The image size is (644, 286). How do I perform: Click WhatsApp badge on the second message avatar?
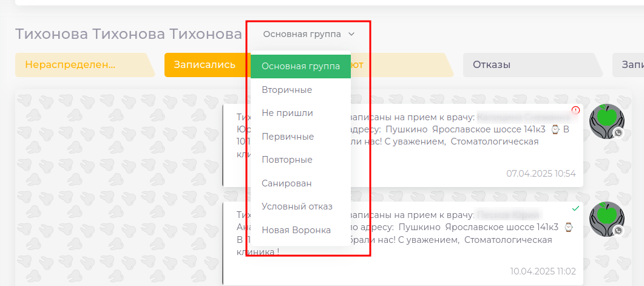click(x=618, y=231)
